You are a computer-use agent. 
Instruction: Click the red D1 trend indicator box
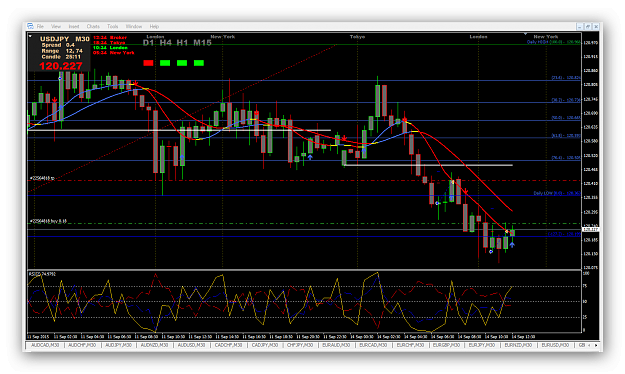pos(148,63)
